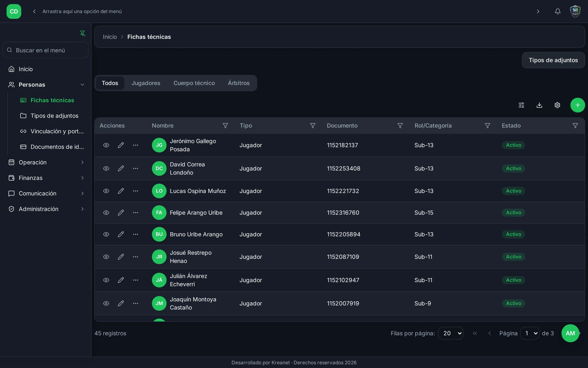The height and width of the screenshot is (368, 588).
Task: Open the page number dropdown
Action: point(530,333)
